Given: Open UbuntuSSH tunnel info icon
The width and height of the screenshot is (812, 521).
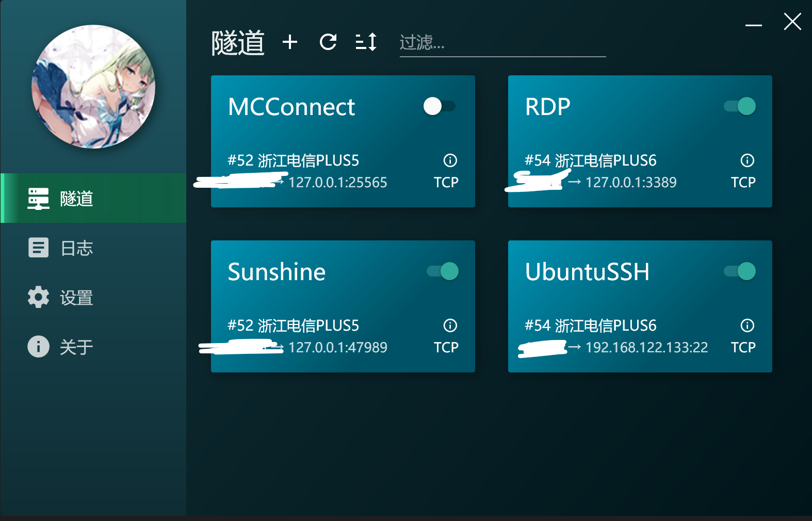Looking at the screenshot, I should tap(747, 325).
